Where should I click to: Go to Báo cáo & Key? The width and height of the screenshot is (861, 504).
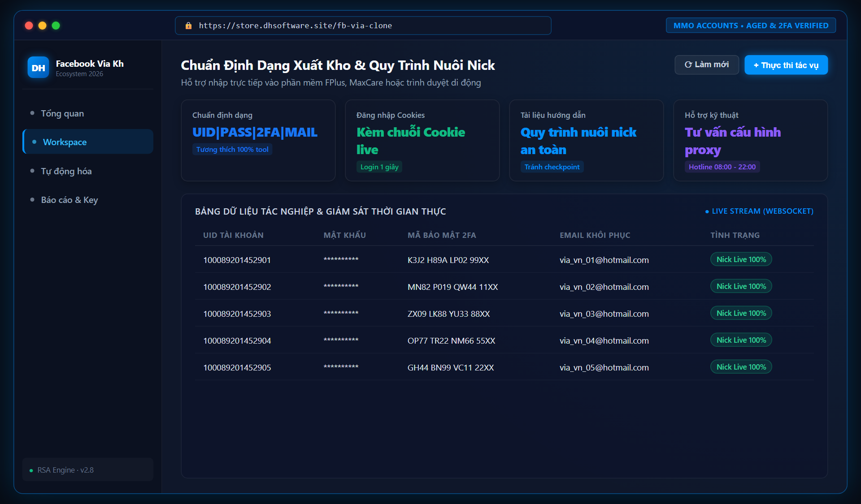87,200
